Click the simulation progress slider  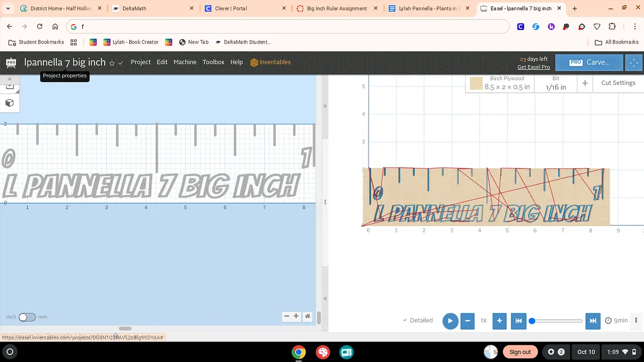point(556,321)
